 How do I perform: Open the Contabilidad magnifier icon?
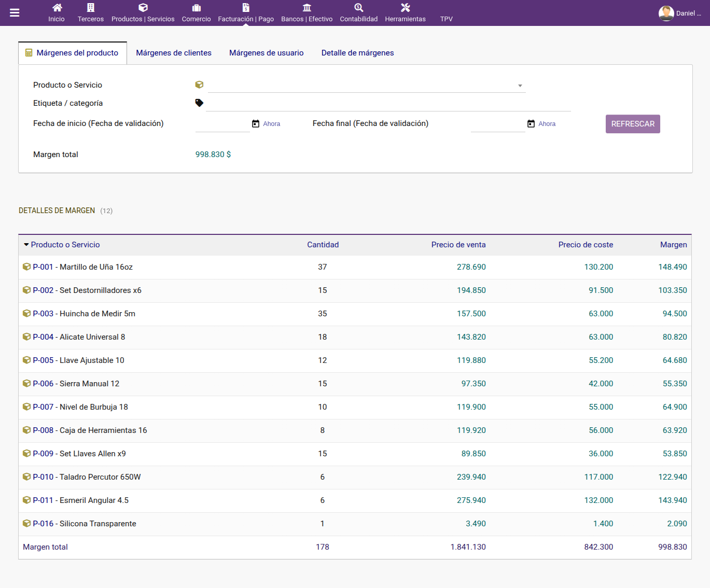359,8
